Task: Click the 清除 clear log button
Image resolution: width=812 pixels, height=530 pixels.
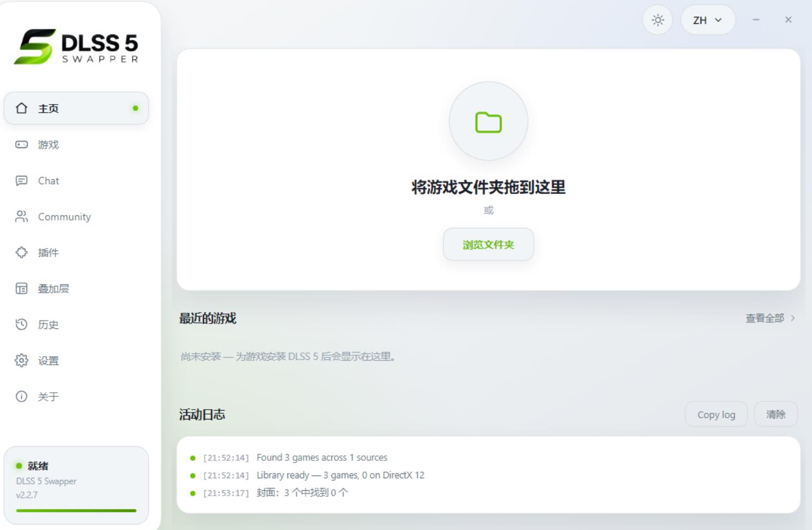Action: 776,415
